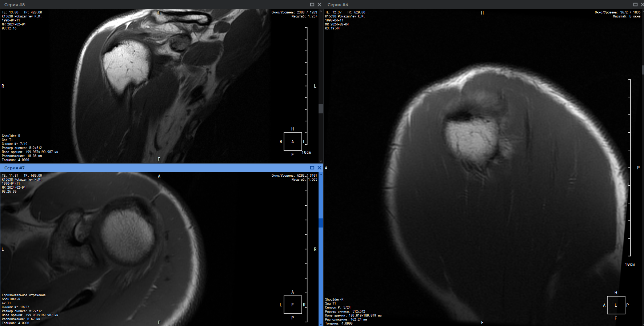This screenshot has height=326, width=644.
Task: Click 'Окно/Уровень: 2388 / 1203' overlay
Action: [294, 12]
